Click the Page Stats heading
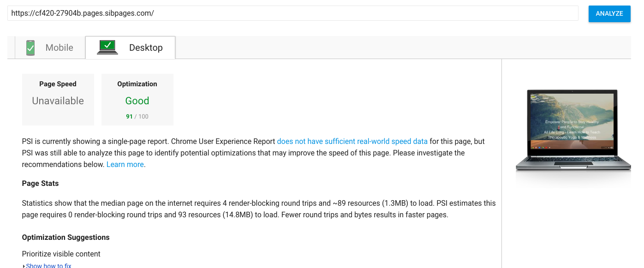 click(x=40, y=183)
